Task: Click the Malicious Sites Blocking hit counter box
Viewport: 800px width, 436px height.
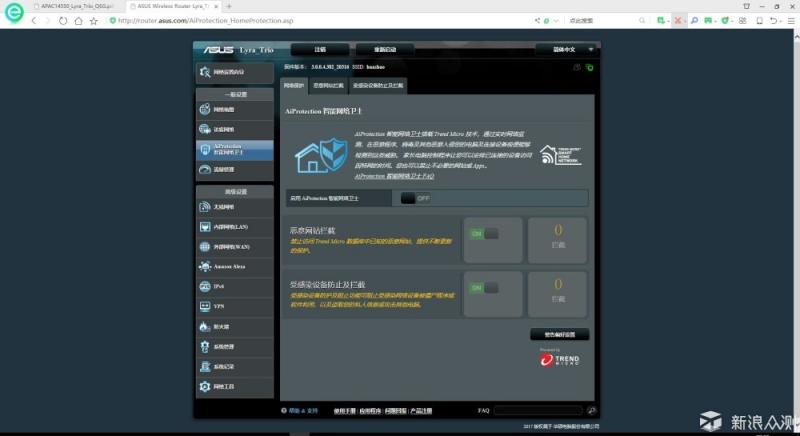Action: tap(558, 240)
